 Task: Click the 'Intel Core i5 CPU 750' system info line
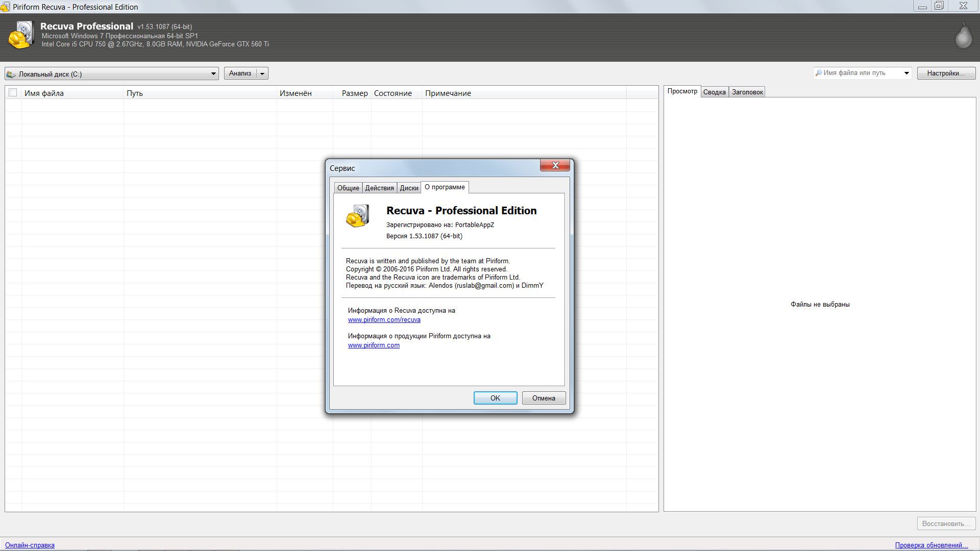tap(155, 44)
